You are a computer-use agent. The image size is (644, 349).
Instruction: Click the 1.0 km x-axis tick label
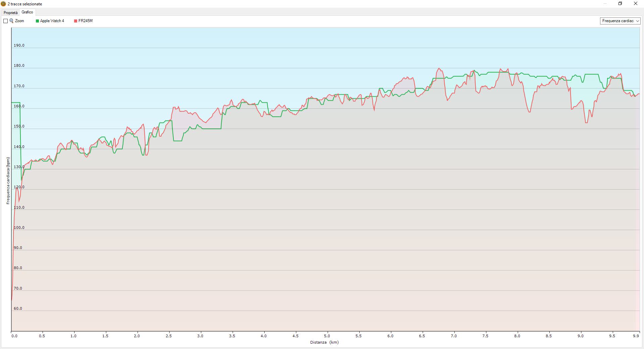[73, 336]
